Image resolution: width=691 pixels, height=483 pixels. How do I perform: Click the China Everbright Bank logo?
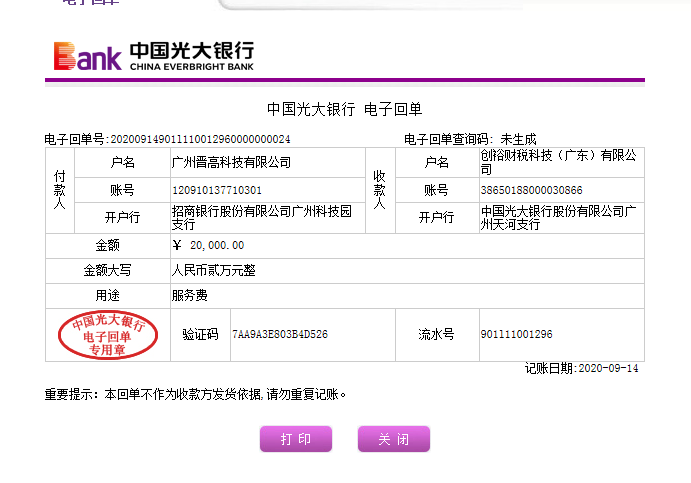[154, 56]
